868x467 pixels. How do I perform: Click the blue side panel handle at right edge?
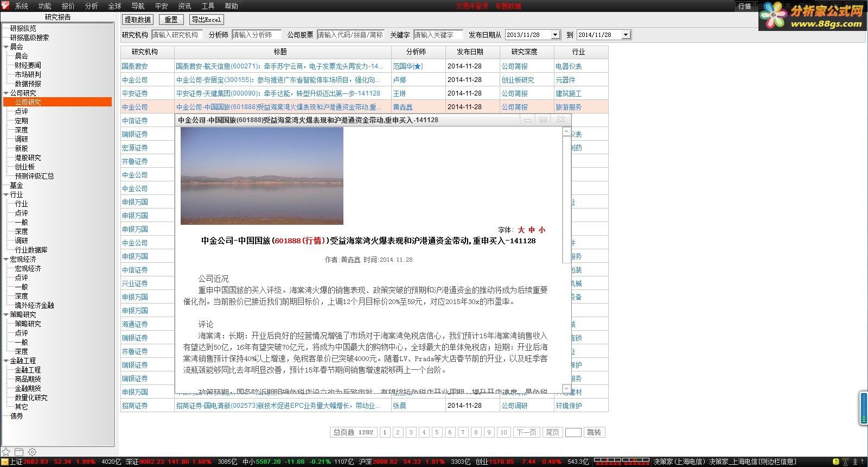864,409
